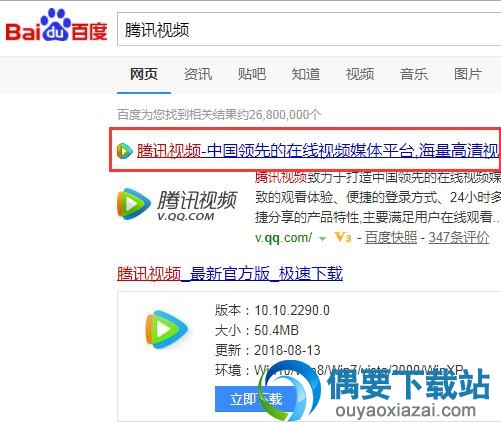Open the 347条评价 link

pyautogui.click(x=459, y=238)
